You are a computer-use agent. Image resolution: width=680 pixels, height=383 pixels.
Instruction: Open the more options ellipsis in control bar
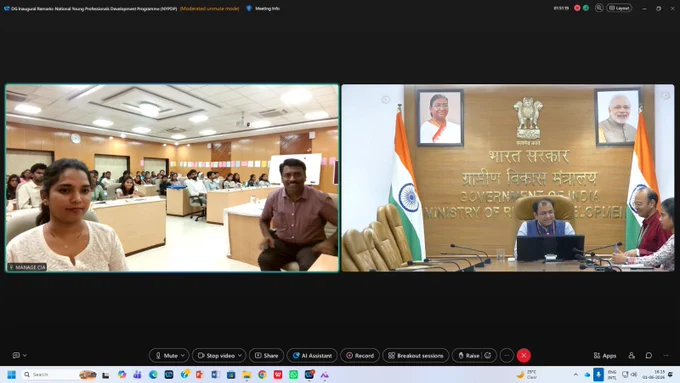(x=507, y=355)
